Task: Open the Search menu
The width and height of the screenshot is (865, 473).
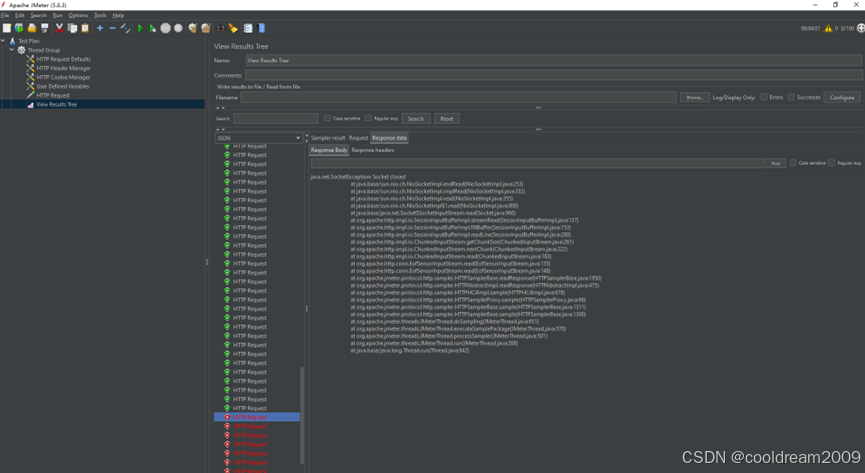Action: point(38,15)
